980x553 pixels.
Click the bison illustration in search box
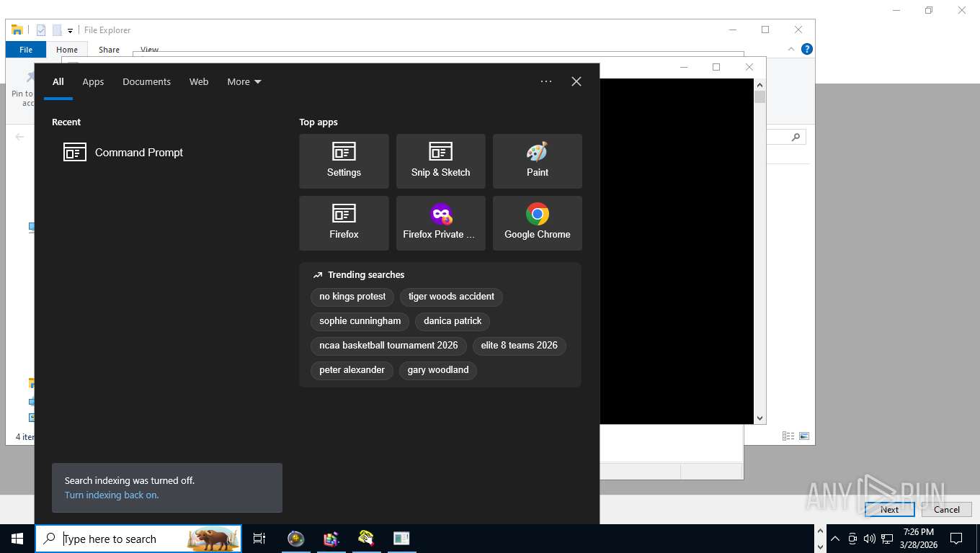coord(213,539)
